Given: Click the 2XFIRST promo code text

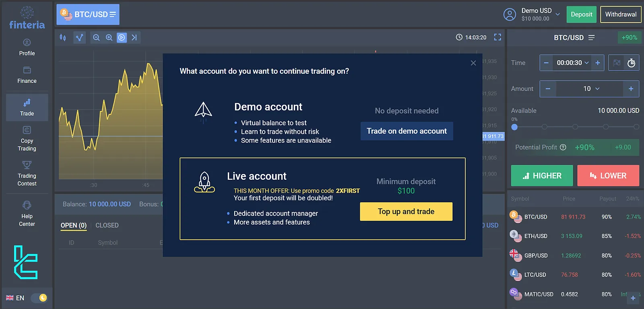Looking at the screenshot, I should point(348,191).
